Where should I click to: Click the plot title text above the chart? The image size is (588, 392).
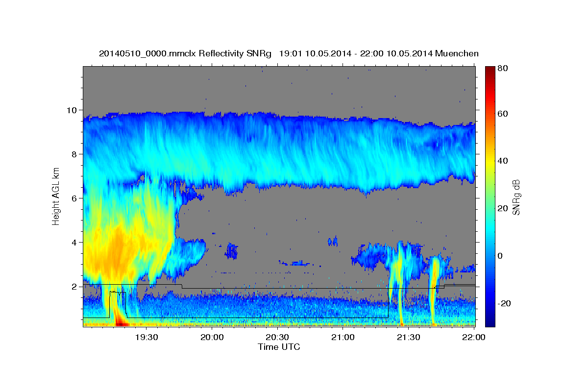pyautogui.click(x=289, y=53)
